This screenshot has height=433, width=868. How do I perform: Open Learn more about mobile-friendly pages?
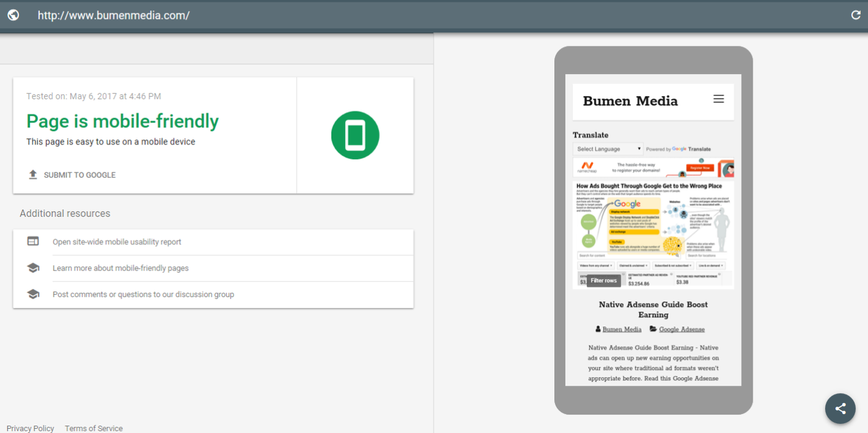[120, 268]
